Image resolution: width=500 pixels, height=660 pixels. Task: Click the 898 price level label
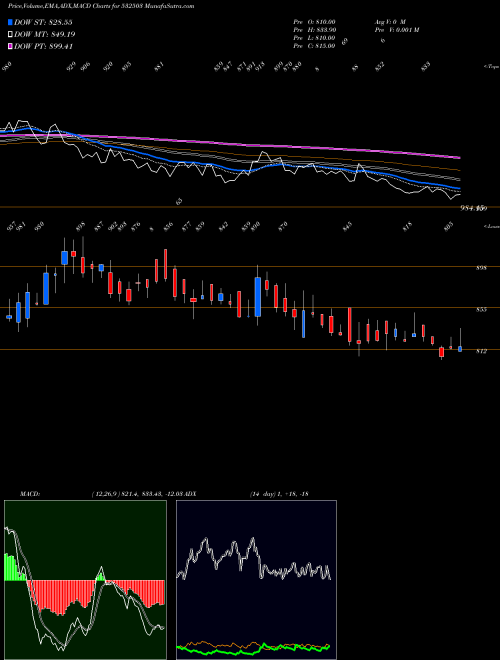tap(481, 268)
